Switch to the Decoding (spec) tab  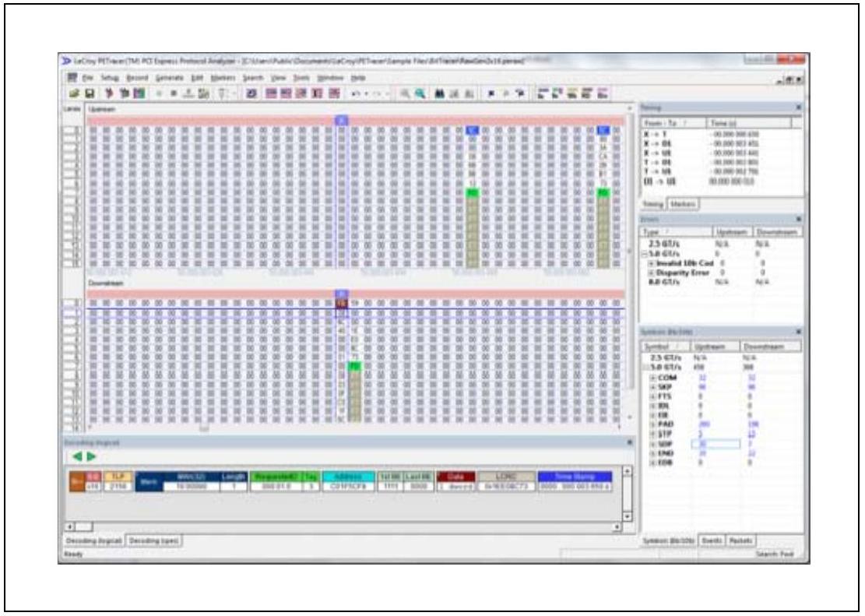coord(154,541)
